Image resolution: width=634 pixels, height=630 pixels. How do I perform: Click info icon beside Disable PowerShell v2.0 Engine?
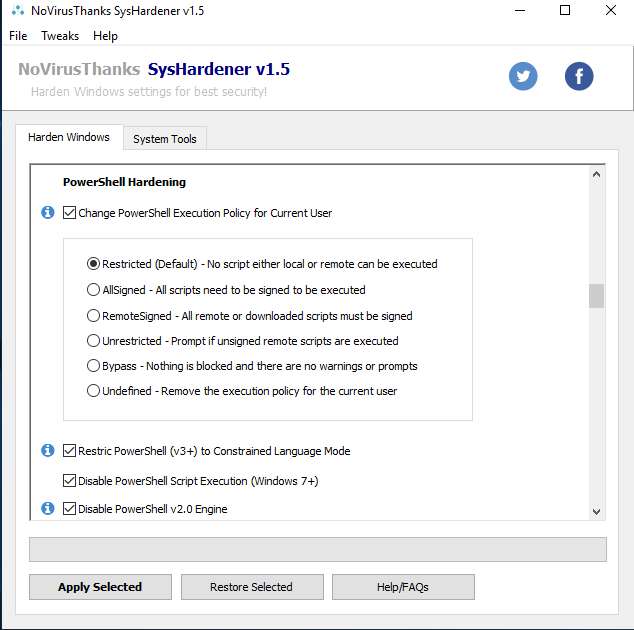48,508
